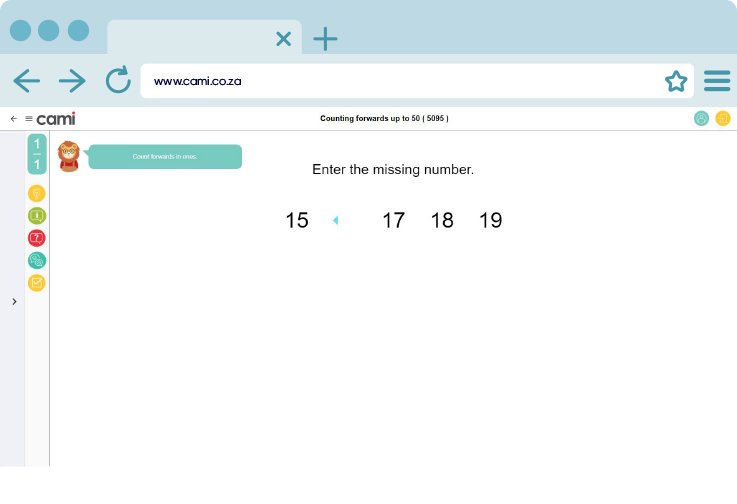Open the Cami hamburger menu

(29, 119)
